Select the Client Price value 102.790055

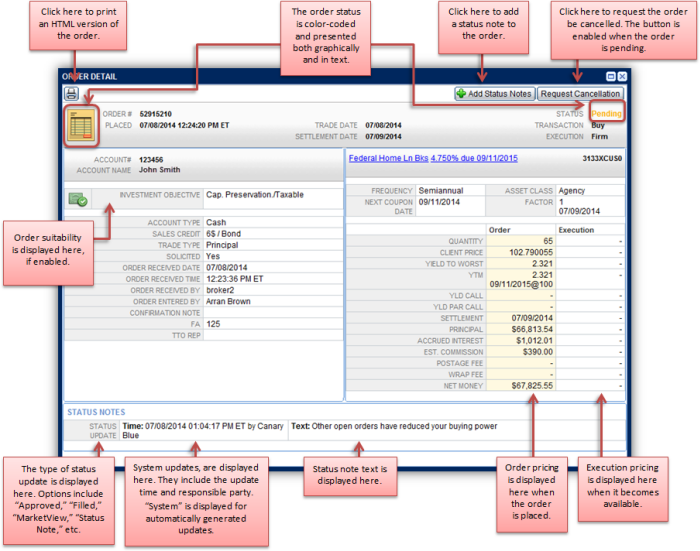point(531,254)
